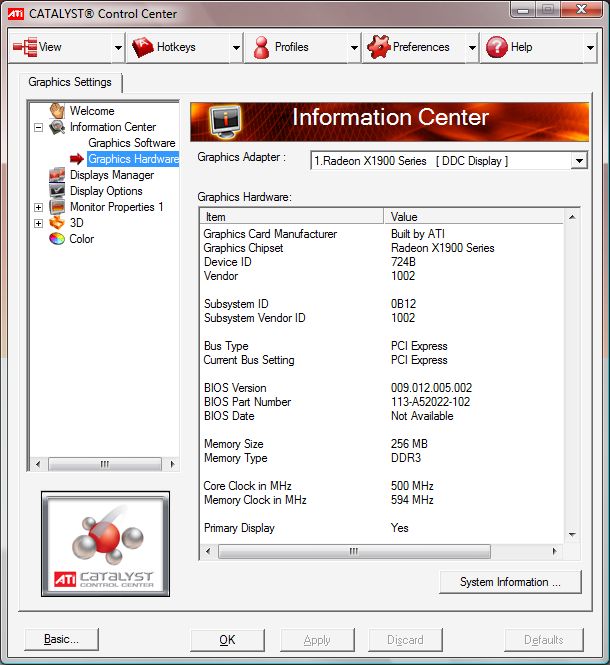Click the Subsystem ID value 0B12
610x665 pixels.
click(x=403, y=304)
